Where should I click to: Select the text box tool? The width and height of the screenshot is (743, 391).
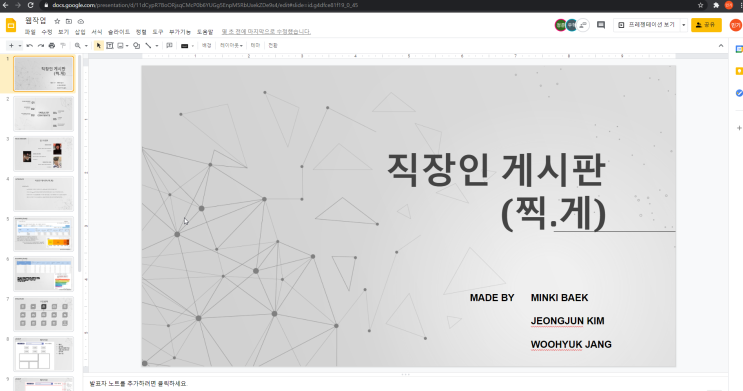[109, 45]
